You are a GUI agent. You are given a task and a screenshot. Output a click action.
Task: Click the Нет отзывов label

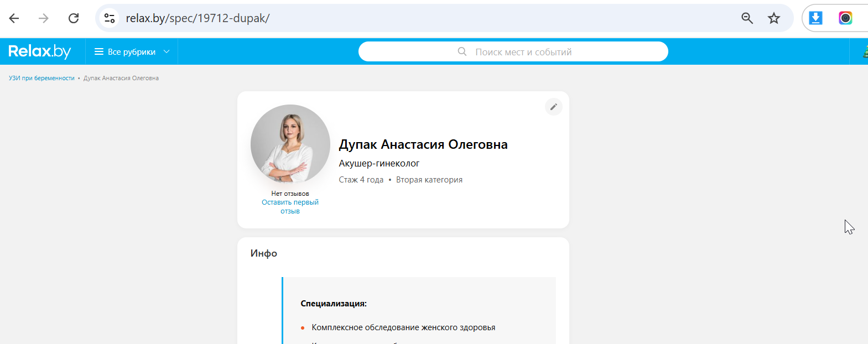(290, 194)
